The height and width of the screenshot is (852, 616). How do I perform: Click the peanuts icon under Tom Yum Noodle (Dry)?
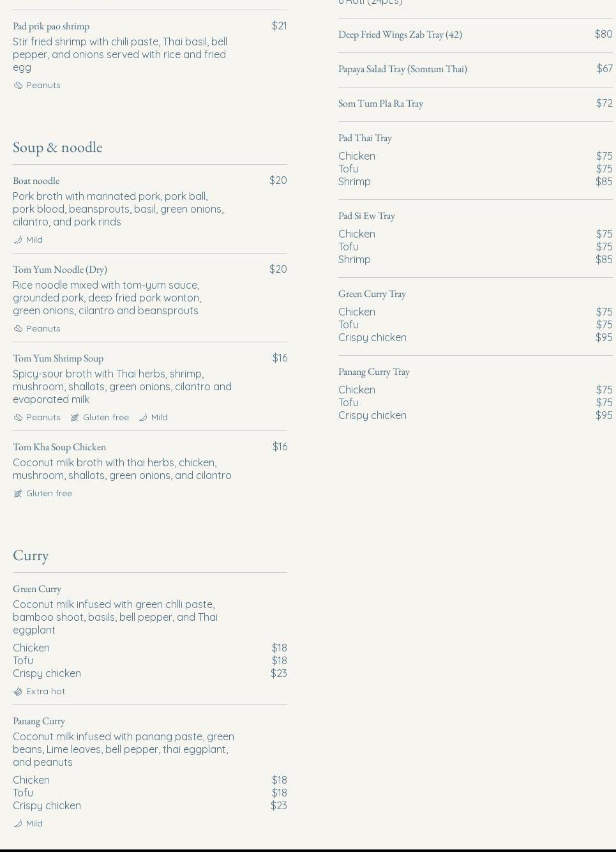coord(18,328)
